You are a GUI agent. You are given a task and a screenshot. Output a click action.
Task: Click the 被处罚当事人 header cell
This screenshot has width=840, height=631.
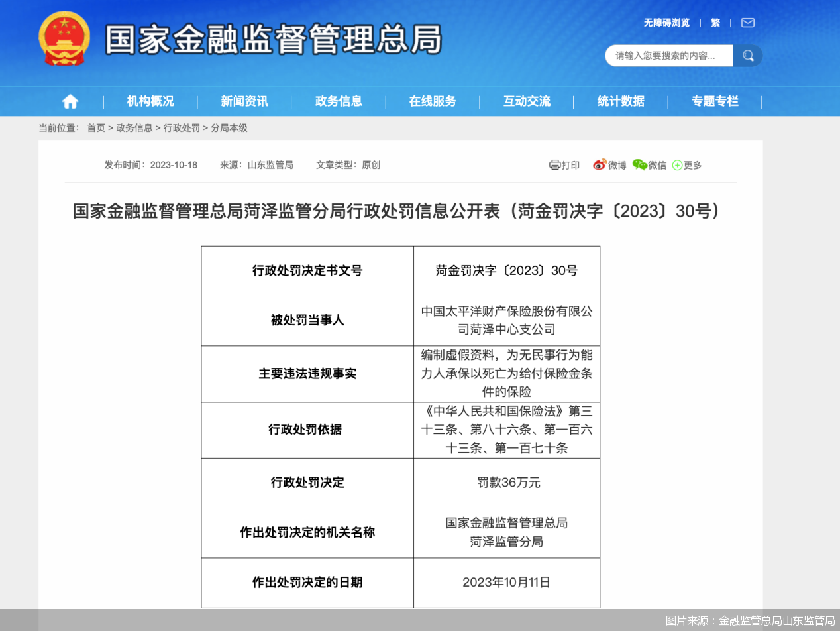307,320
